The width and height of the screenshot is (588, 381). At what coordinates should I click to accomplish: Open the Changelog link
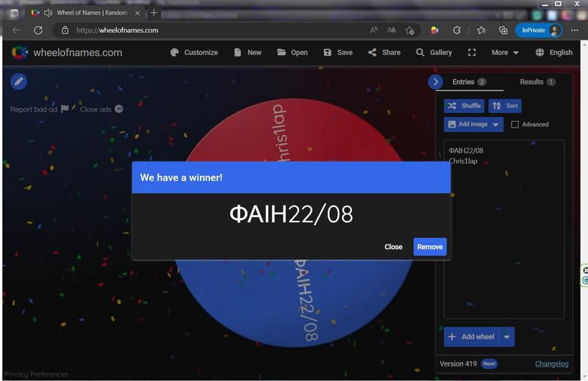tap(552, 364)
